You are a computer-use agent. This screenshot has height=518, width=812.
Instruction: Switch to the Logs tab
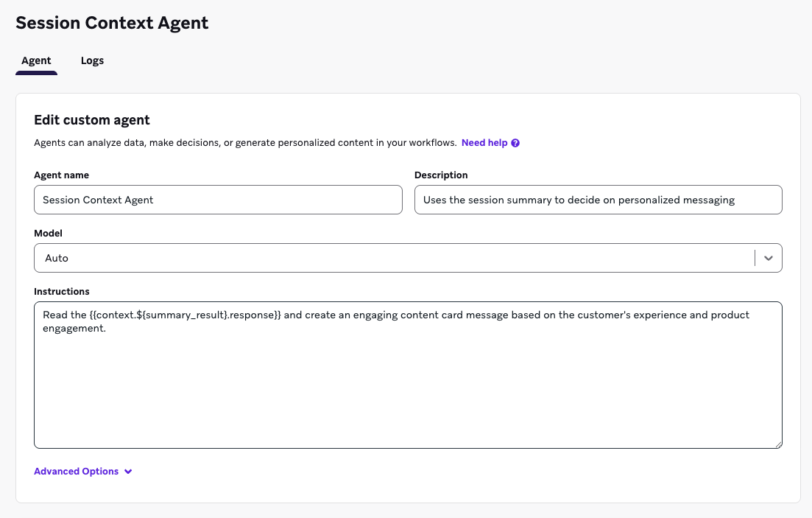pyautogui.click(x=92, y=60)
